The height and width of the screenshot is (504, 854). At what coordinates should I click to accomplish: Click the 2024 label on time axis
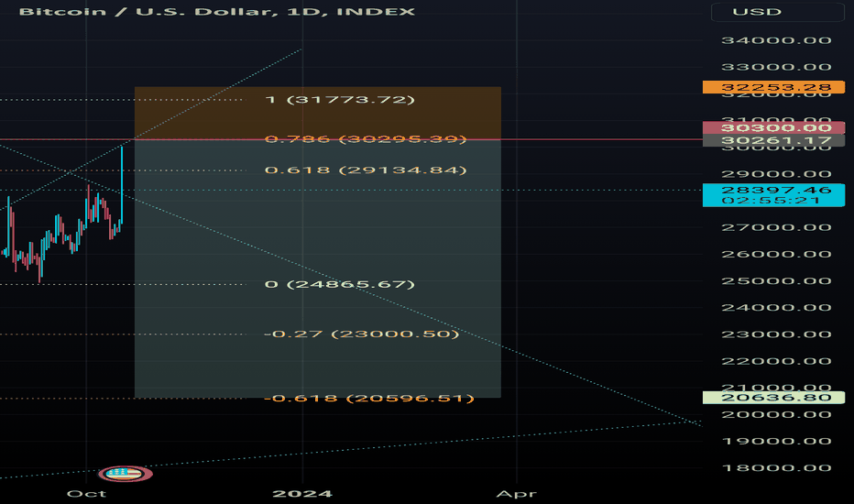pyautogui.click(x=302, y=494)
